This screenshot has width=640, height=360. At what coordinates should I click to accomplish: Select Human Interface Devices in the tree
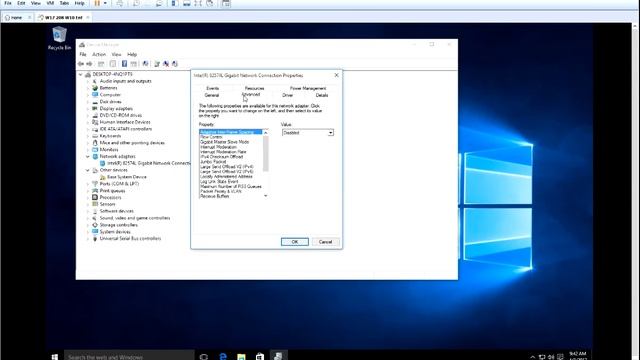tap(125, 122)
